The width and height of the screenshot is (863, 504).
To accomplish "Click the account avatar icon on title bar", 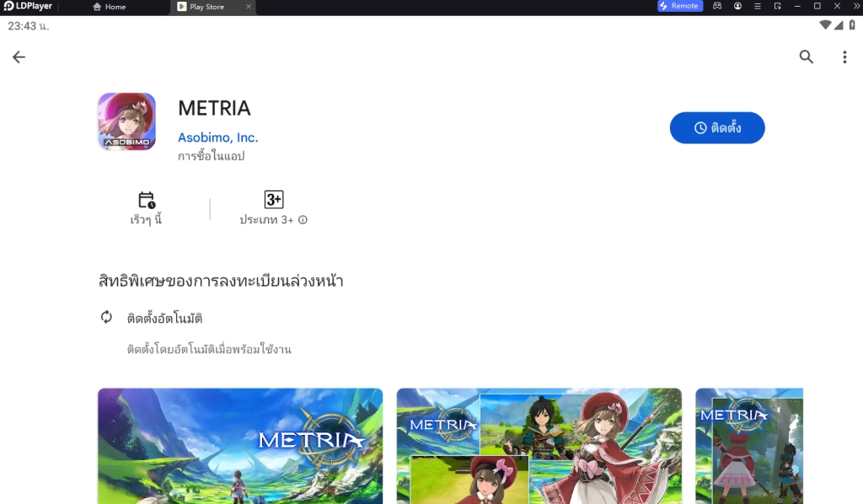I will 737,7.
